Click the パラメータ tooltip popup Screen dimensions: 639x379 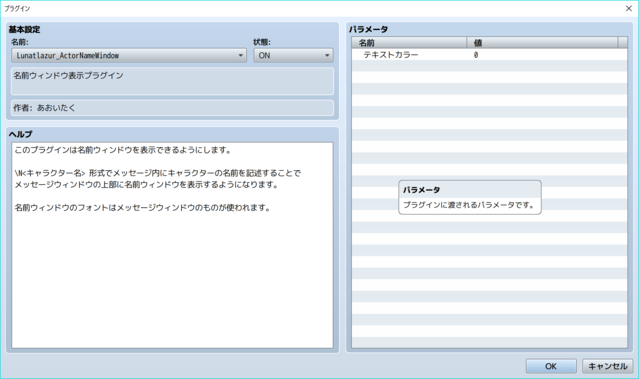click(x=469, y=197)
